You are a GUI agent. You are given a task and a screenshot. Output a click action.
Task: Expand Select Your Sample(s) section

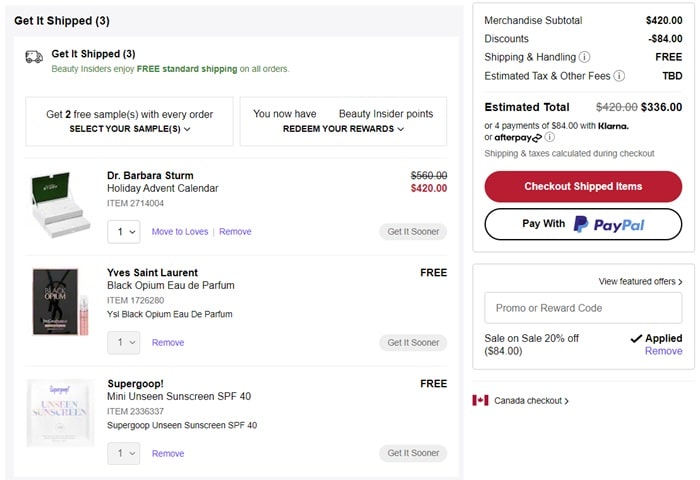click(130, 129)
